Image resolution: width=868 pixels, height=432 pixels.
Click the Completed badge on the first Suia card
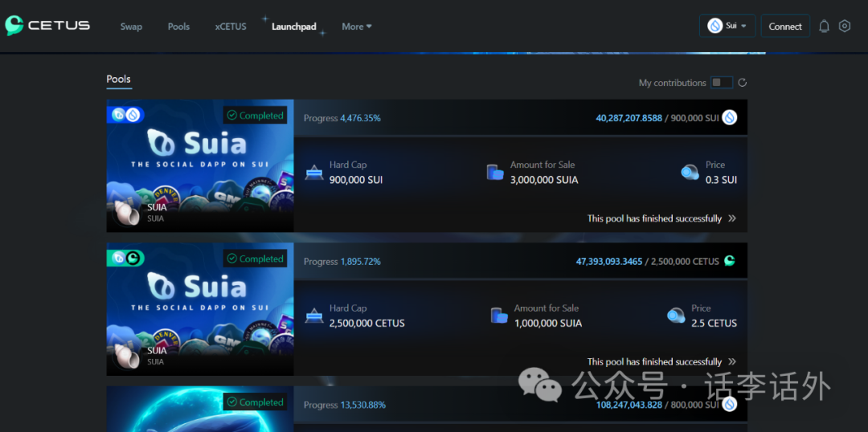point(256,116)
